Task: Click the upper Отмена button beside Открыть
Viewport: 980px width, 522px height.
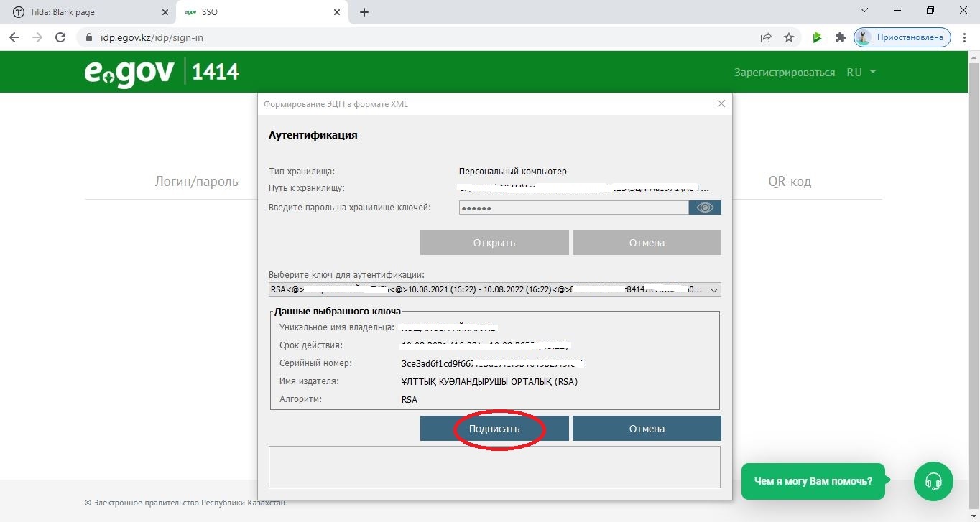Action: pos(647,243)
